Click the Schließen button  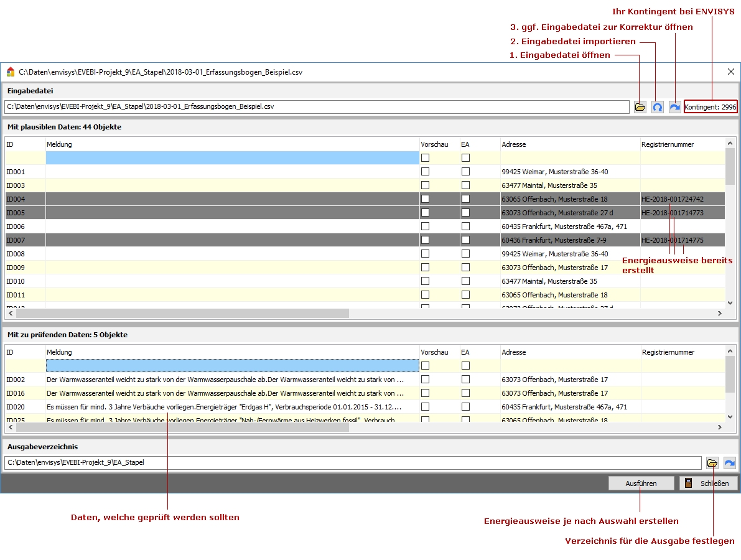tap(708, 483)
